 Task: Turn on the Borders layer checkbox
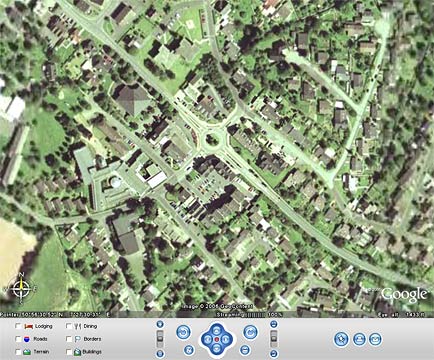[69, 339]
